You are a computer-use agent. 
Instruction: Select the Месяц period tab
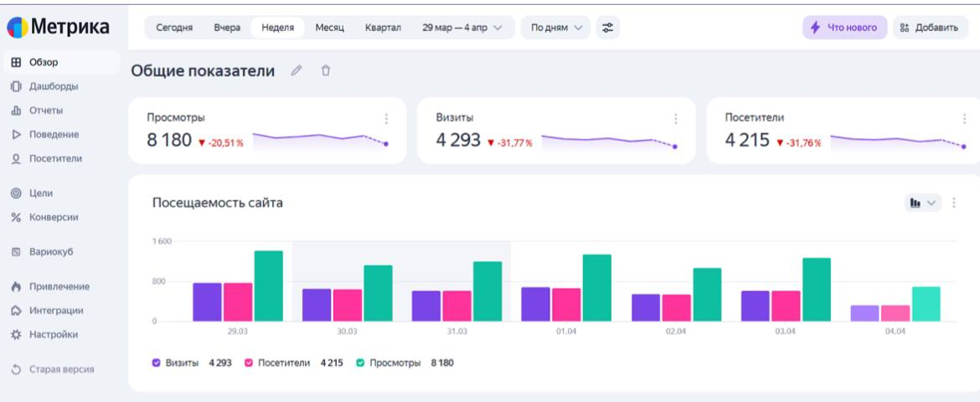tap(330, 28)
